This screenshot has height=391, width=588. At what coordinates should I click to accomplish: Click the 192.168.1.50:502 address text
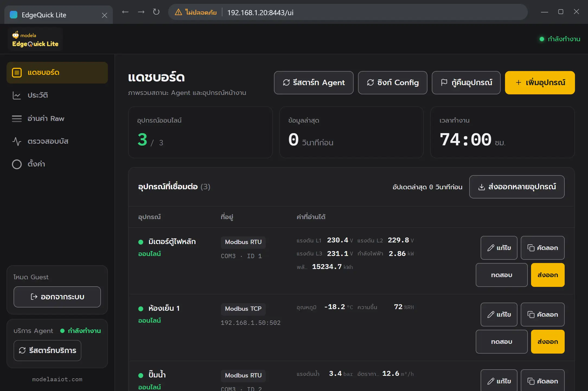[x=250, y=323]
